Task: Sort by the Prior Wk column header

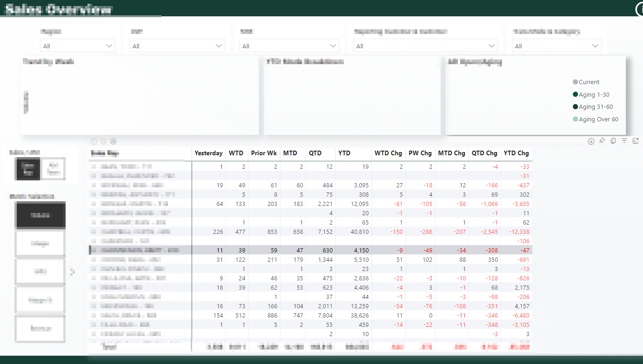Action: point(264,153)
